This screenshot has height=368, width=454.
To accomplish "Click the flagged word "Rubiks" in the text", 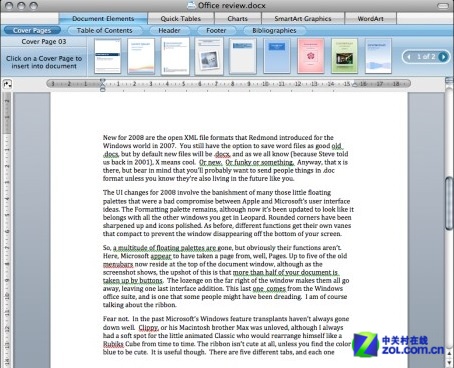I will [113, 344].
